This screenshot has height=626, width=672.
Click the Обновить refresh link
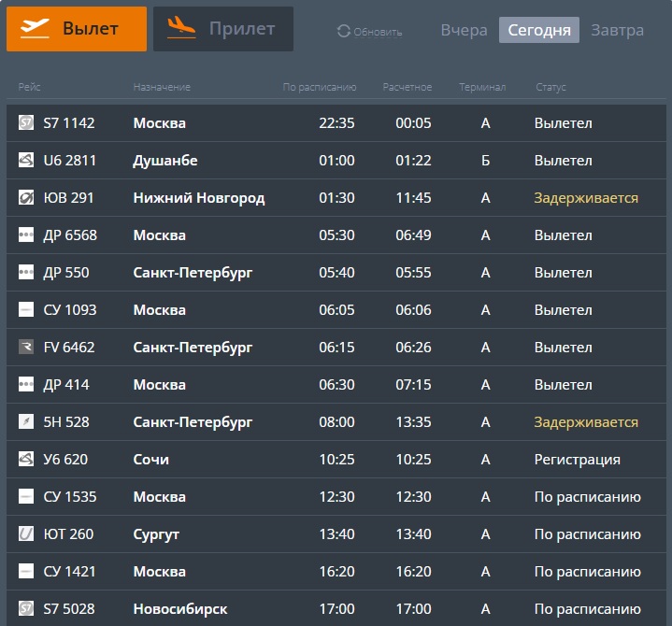[378, 33]
